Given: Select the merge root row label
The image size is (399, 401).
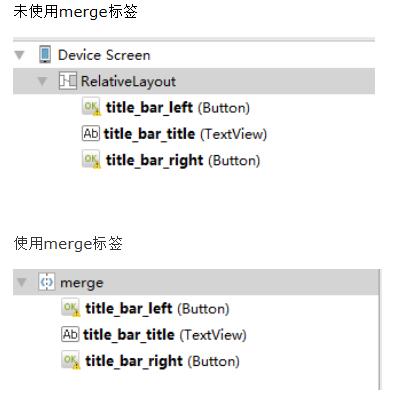Looking at the screenshot, I should coord(82,283).
